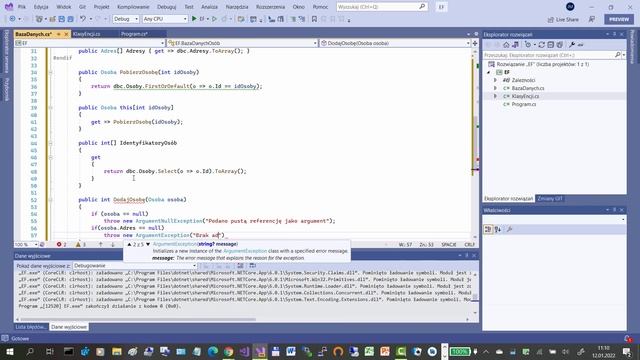Toggle auto-hide pin of the Output panel
Screen dimensions: 640x360
467,256
